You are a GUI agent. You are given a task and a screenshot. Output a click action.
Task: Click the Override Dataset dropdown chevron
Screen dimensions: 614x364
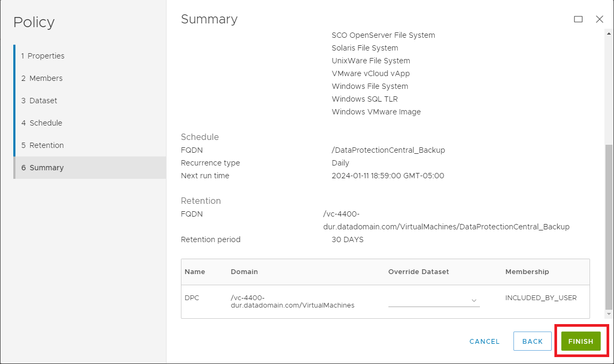click(x=474, y=301)
